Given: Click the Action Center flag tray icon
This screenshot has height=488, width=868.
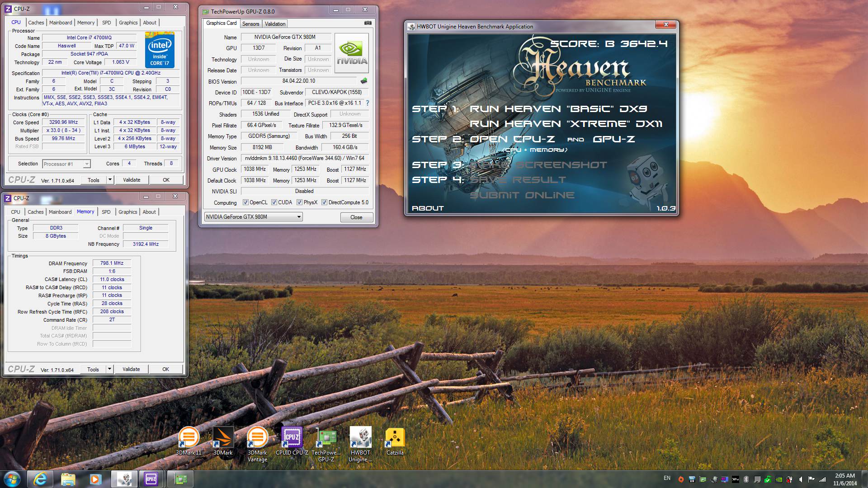Looking at the screenshot, I should point(811,479).
